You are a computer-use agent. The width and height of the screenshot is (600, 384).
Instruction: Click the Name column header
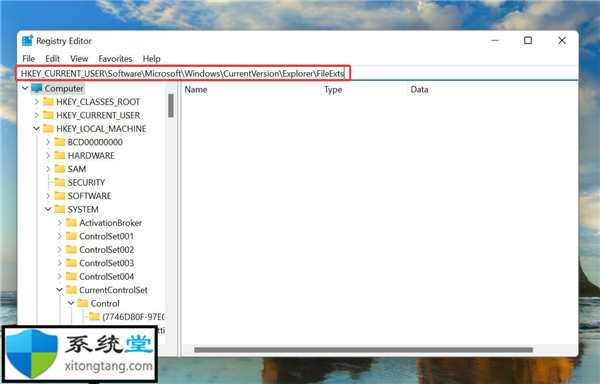tap(196, 89)
